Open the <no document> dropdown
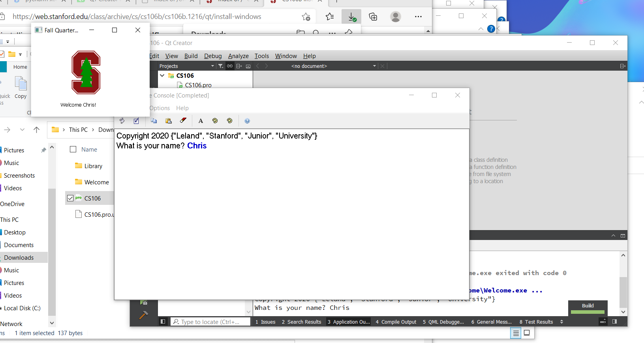The image size is (644, 343). [374, 66]
